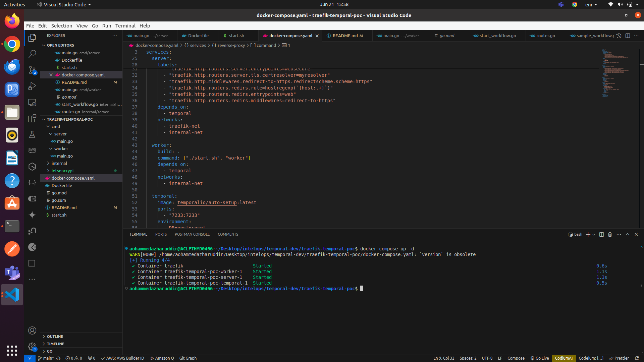Open terminal launch profile dropdown arrow
Screen dimensions: 644x362
click(x=594, y=234)
